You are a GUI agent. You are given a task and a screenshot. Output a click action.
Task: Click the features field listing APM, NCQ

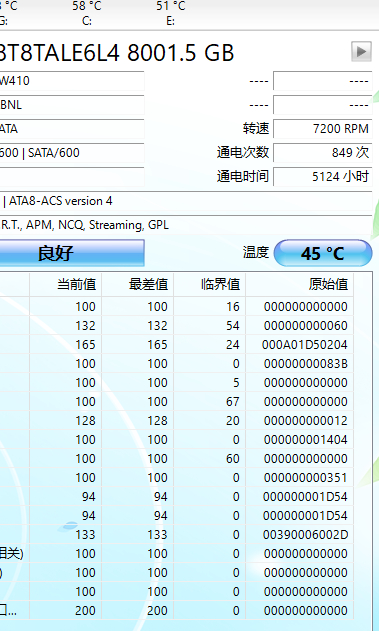(x=186, y=225)
